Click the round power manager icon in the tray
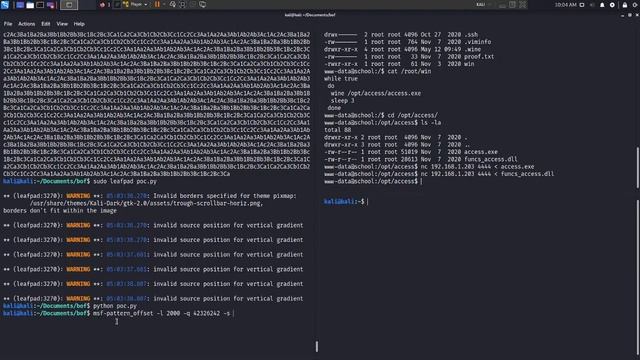Screen dimensions: 640x360 pyautogui.click(x=612, y=5)
